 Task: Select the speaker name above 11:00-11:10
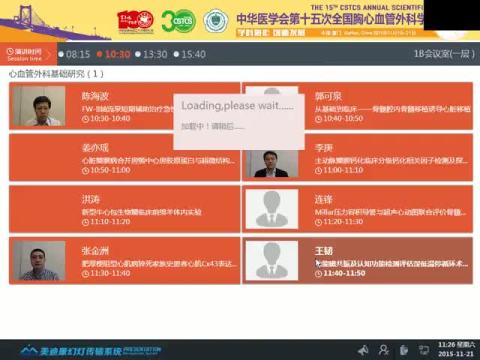click(324, 148)
